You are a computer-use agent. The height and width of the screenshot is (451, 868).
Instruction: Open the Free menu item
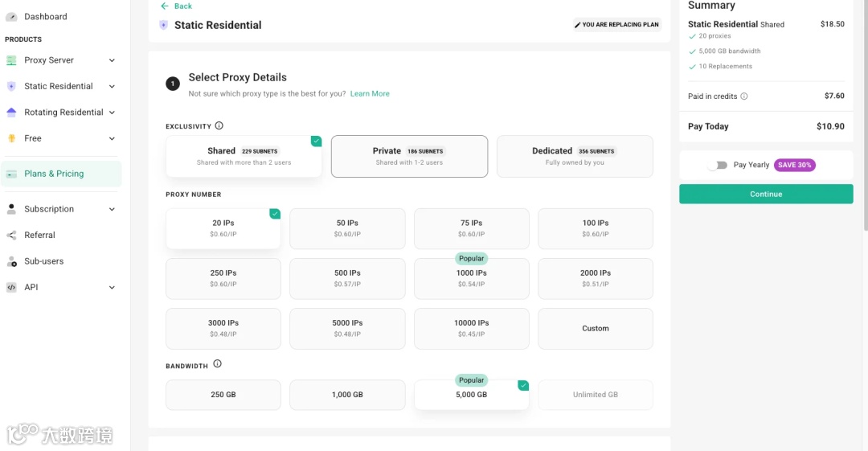tap(33, 138)
